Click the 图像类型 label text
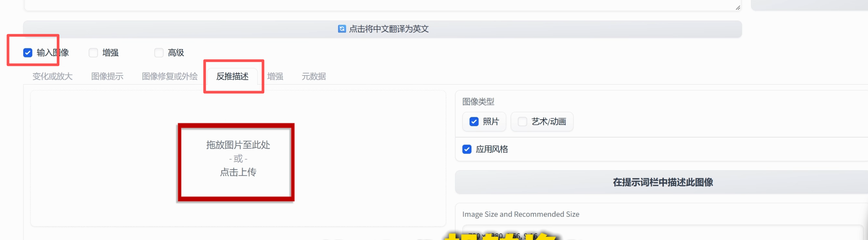 coord(478,102)
